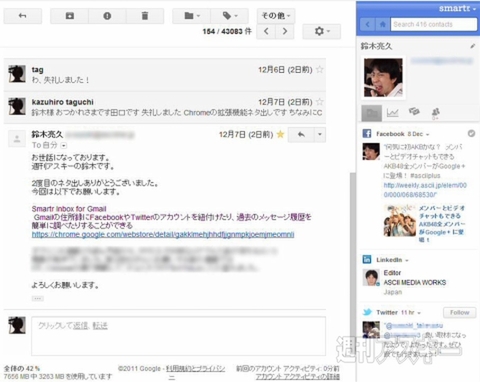The width and height of the screenshot is (480, 382).
Task: Select the Smartr common contacts tab
Action: point(435,113)
